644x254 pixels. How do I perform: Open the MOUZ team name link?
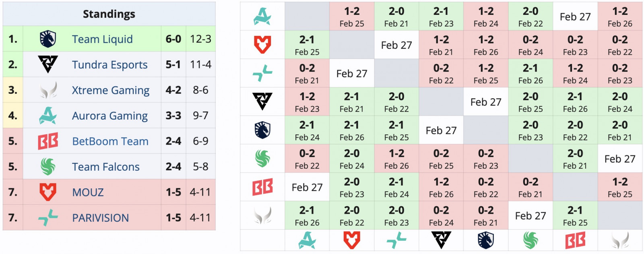(88, 192)
